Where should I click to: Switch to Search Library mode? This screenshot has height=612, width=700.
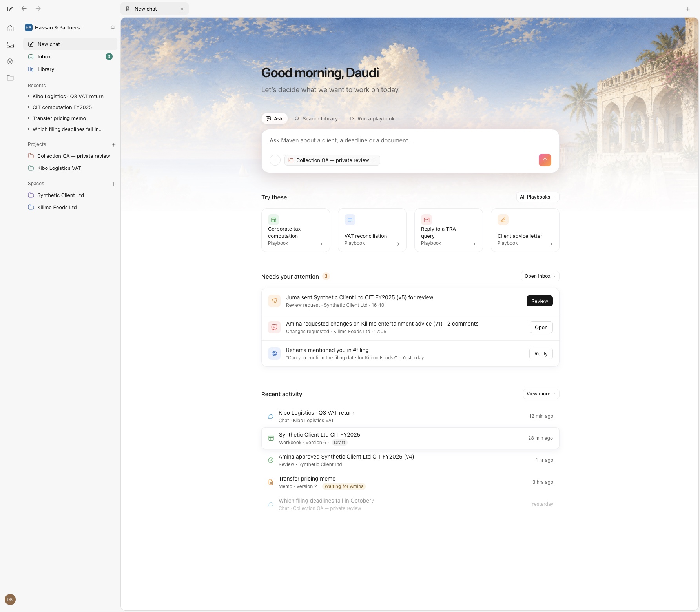(x=316, y=118)
